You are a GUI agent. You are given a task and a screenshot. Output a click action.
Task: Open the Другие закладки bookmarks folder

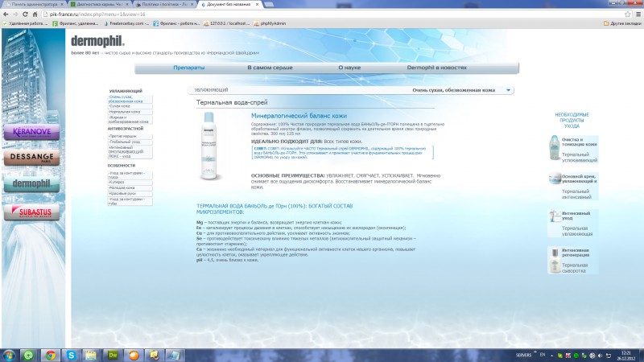click(x=622, y=24)
